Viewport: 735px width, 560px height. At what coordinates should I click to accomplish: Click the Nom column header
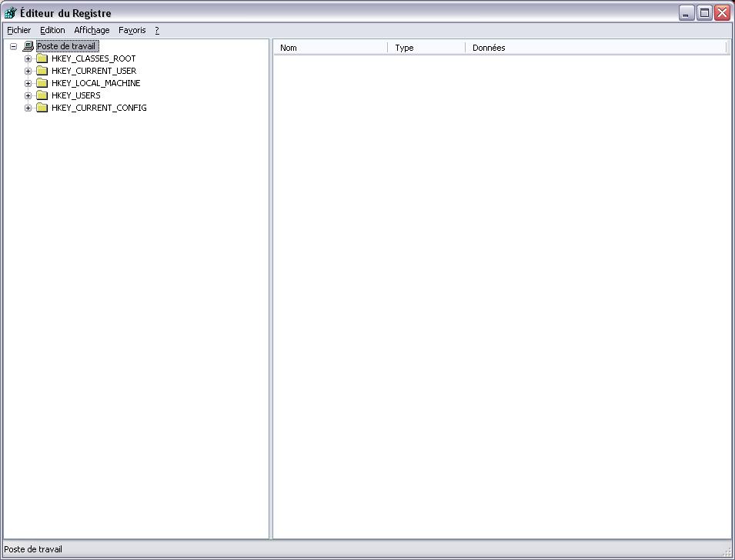point(331,48)
